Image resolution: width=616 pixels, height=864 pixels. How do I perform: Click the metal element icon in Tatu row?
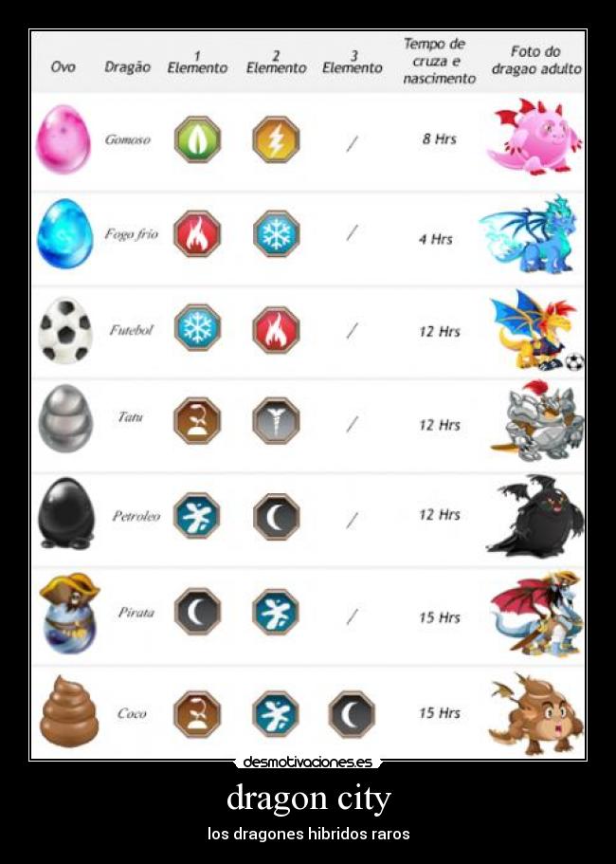[277, 421]
